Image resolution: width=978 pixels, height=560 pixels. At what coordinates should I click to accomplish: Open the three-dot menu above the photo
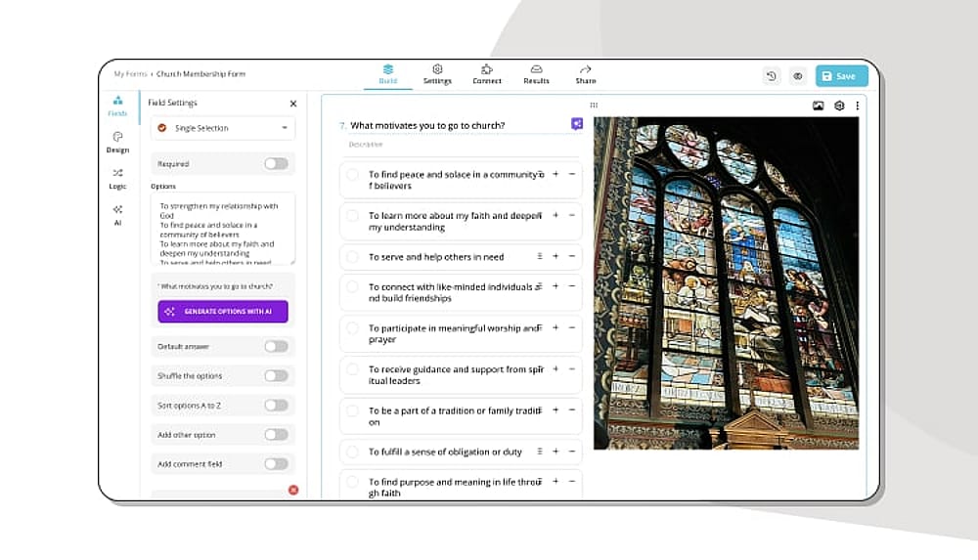click(858, 106)
